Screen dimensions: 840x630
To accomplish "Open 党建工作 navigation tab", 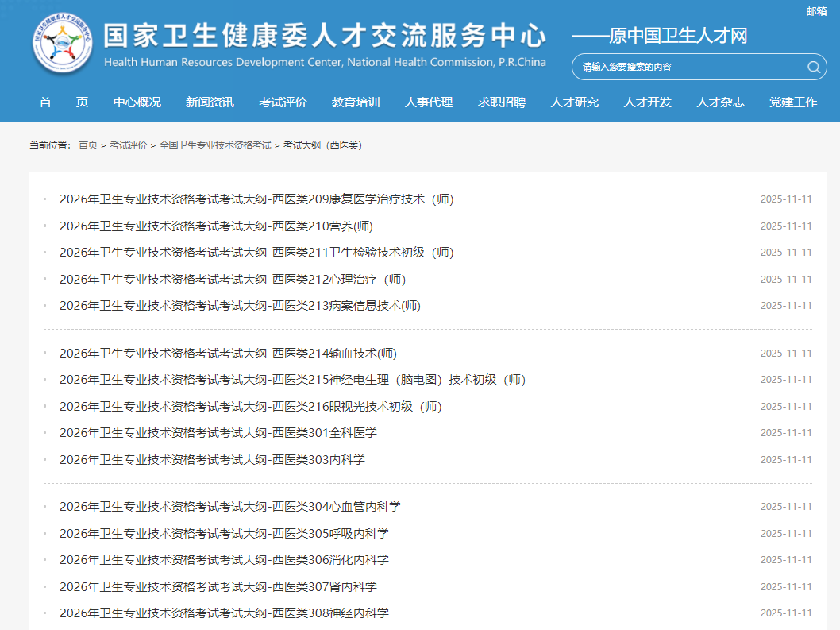I will pyautogui.click(x=792, y=102).
